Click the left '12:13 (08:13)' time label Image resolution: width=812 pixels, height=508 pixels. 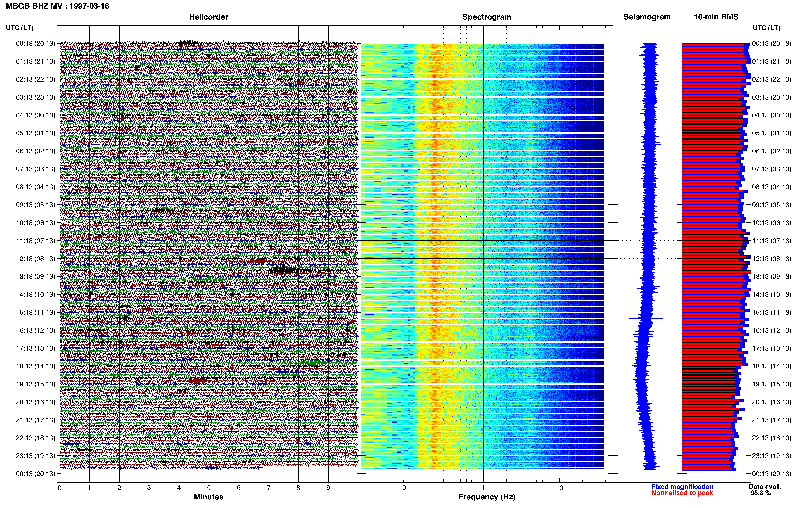(x=35, y=259)
